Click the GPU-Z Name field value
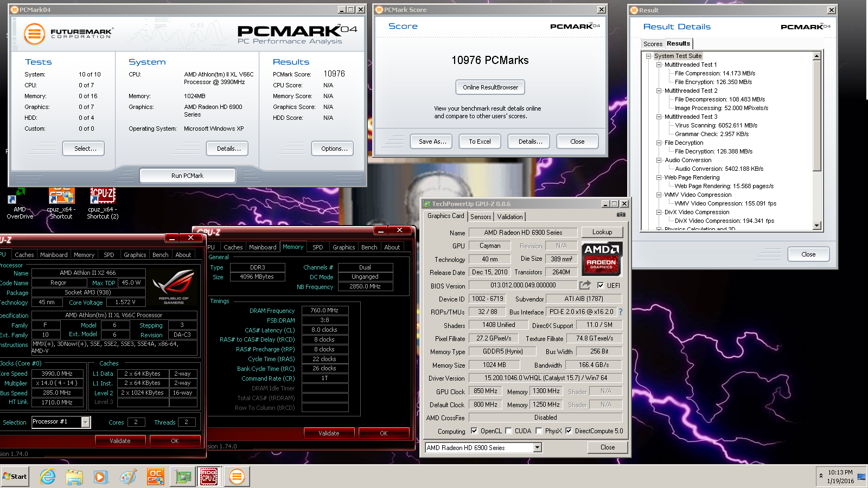The image size is (868, 488). (x=523, y=233)
